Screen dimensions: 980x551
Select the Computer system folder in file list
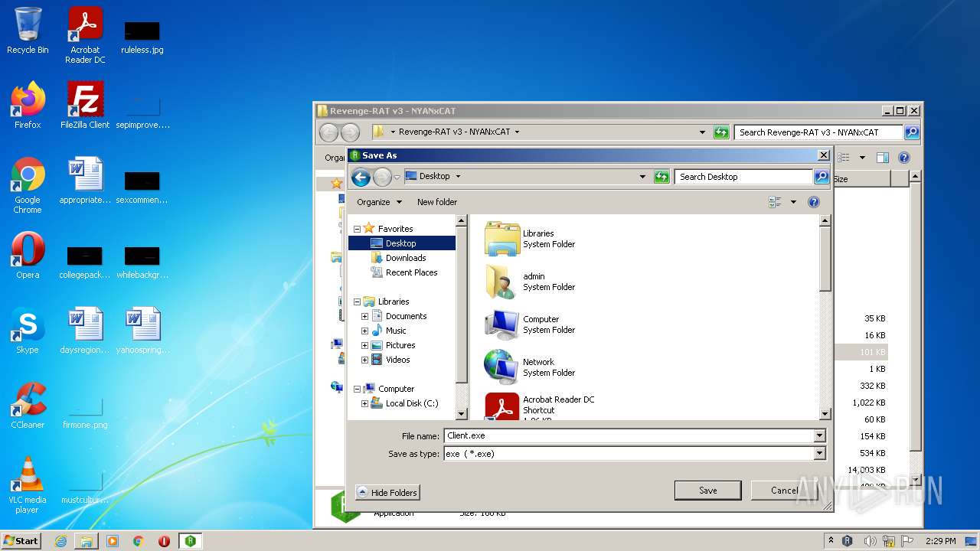click(530, 324)
